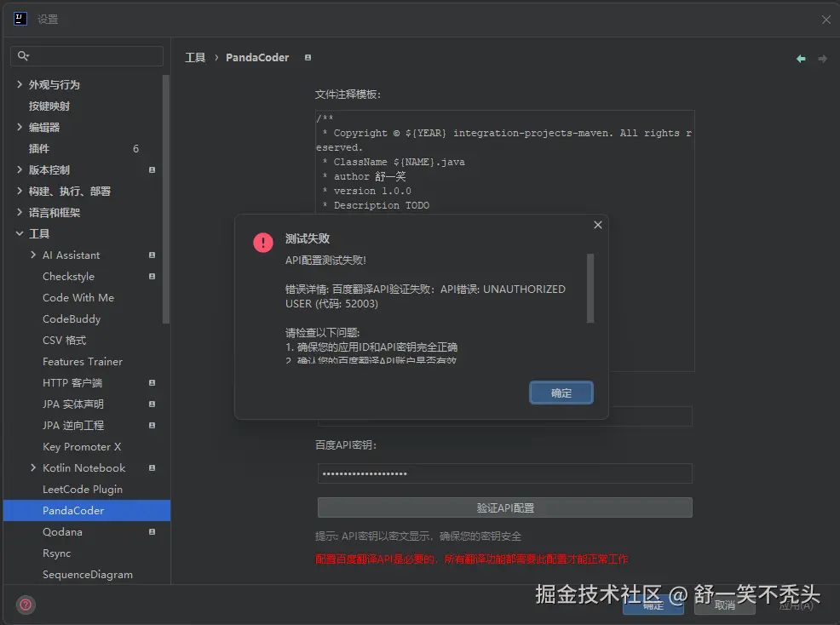Click project-level icon beside JPA 实体声明

(x=152, y=404)
